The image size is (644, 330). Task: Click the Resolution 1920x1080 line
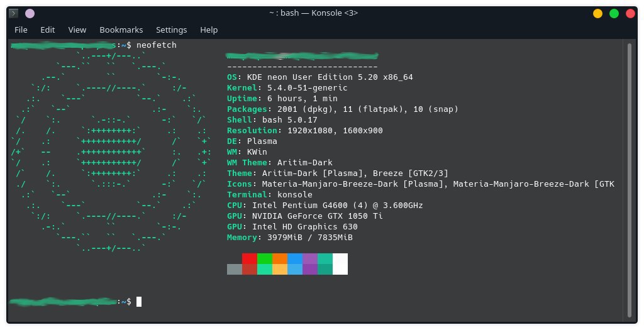click(305, 130)
